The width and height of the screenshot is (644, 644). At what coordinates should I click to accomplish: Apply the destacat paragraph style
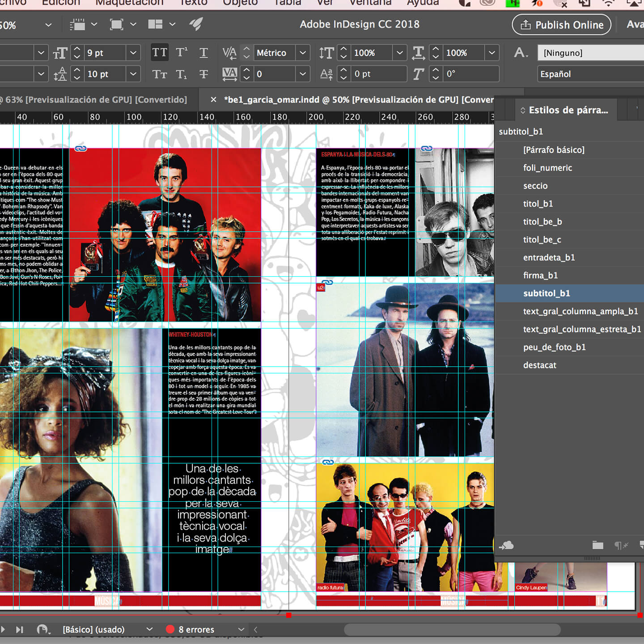540,365
